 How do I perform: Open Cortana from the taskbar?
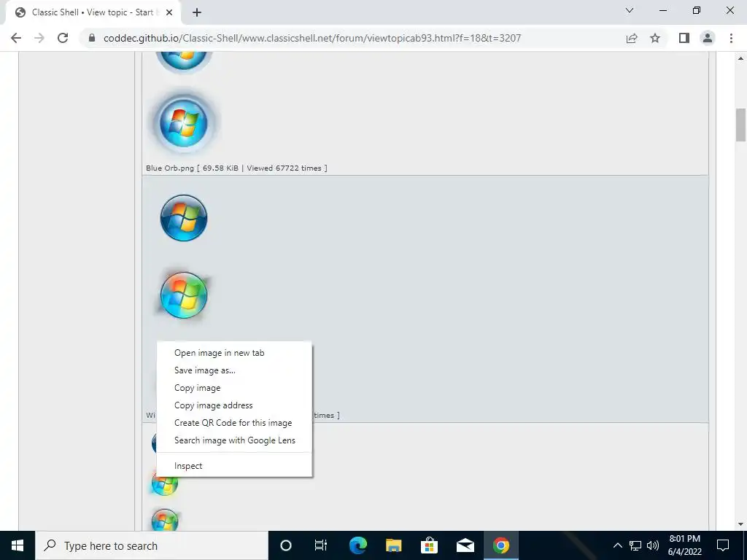coord(286,545)
